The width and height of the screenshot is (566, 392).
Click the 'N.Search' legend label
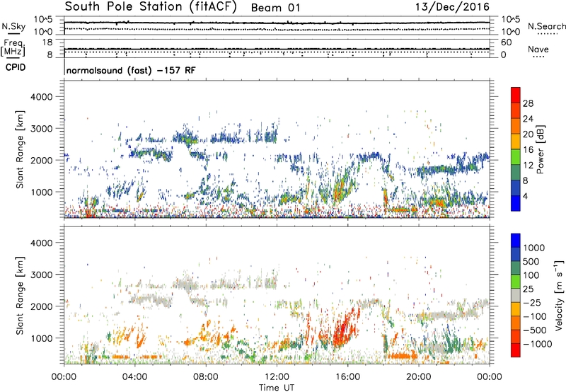click(546, 26)
